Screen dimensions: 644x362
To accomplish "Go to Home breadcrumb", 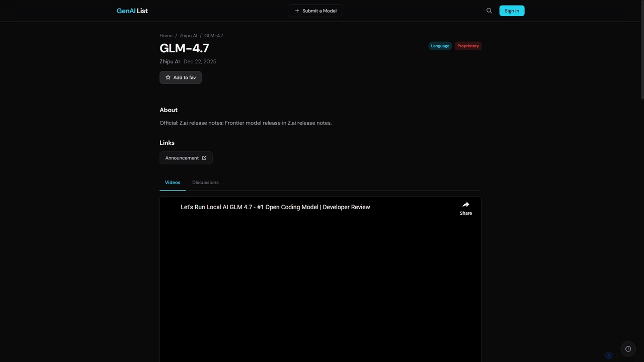I will [166, 36].
